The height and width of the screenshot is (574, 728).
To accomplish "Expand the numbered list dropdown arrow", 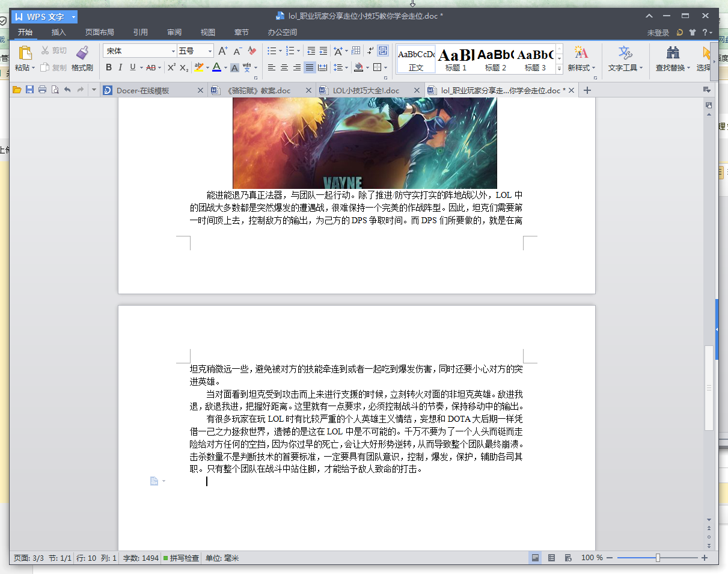I will pyautogui.click(x=299, y=51).
